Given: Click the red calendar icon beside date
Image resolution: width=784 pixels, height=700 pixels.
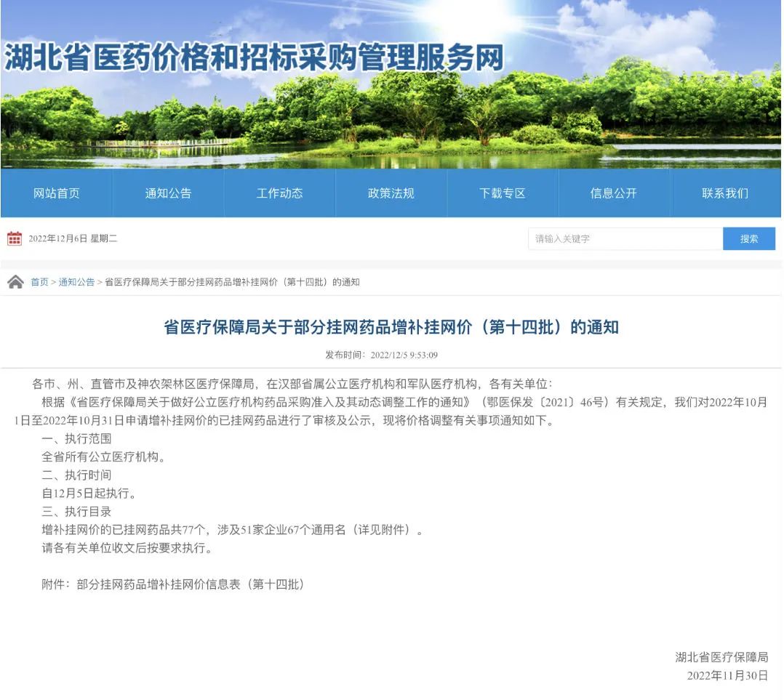Looking at the screenshot, I should point(15,239).
